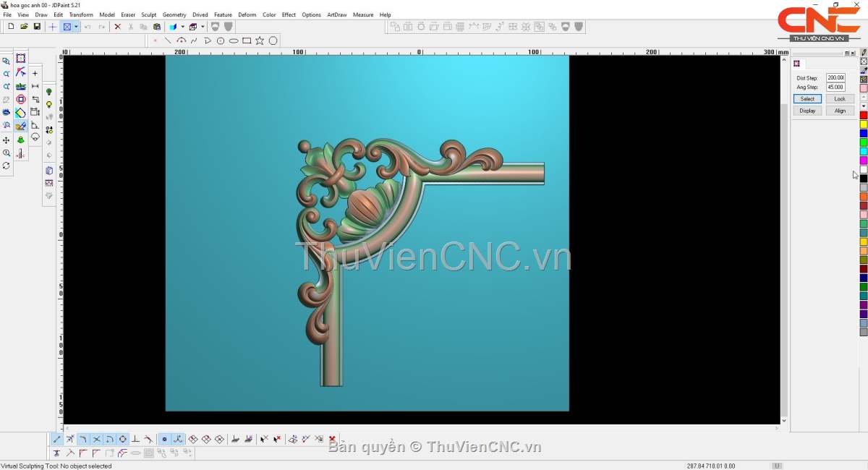Pick the red color swatch
Image resolution: width=868 pixels, height=470 pixels.
863,116
